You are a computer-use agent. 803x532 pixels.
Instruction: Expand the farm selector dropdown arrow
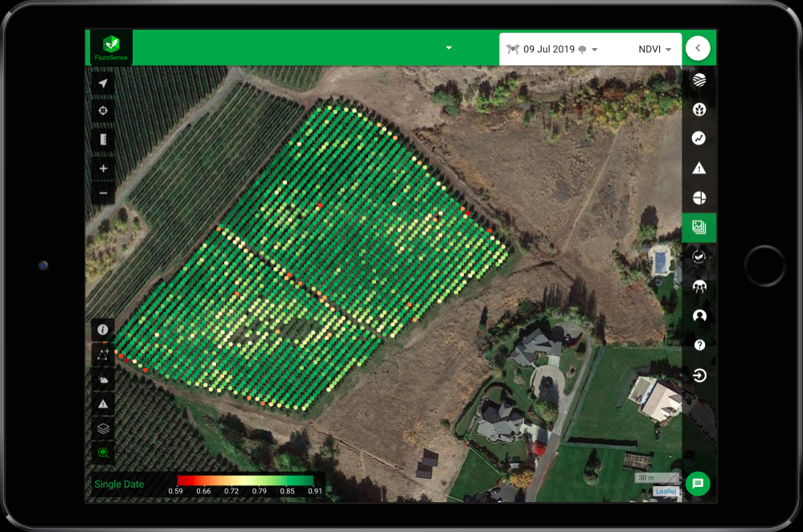pos(449,47)
